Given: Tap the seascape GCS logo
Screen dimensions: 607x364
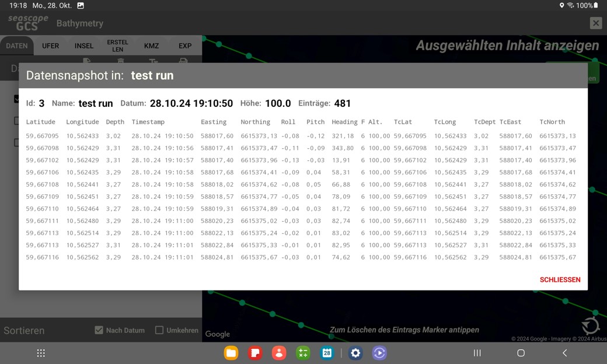Looking at the screenshot, I should pyautogui.click(x=28, y=23).
